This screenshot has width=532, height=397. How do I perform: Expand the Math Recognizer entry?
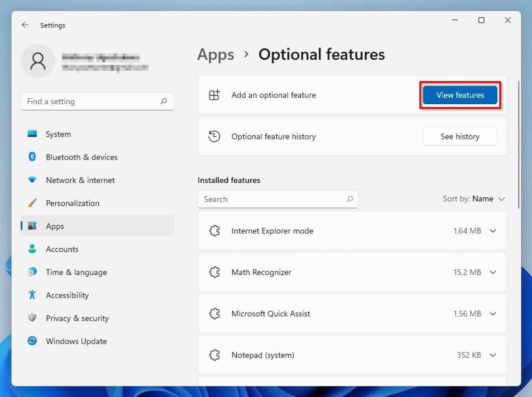coord(493,272)
